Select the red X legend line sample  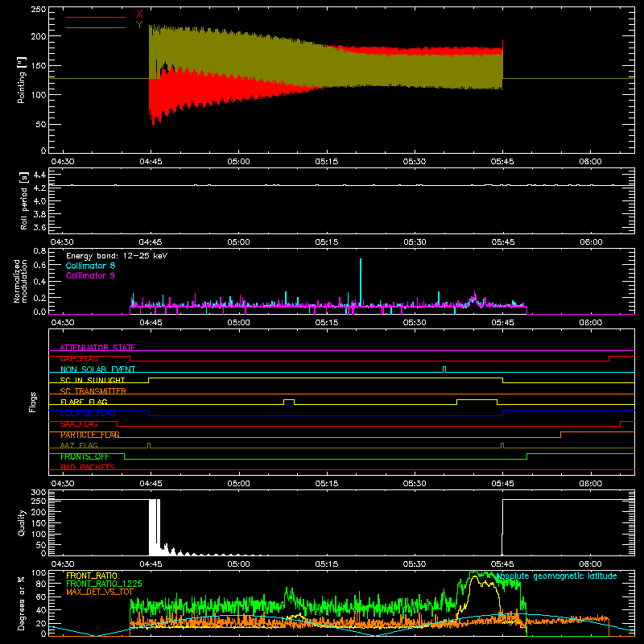click(96, 17)
